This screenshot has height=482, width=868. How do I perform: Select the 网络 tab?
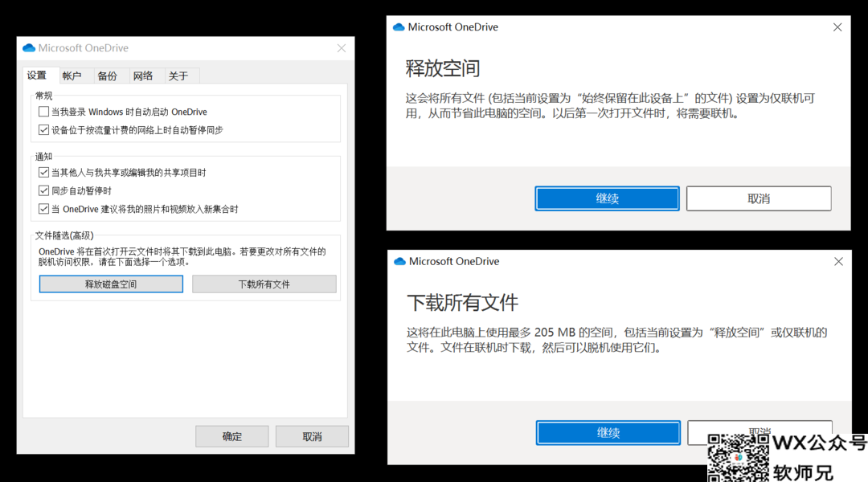(x=143, y=76)
